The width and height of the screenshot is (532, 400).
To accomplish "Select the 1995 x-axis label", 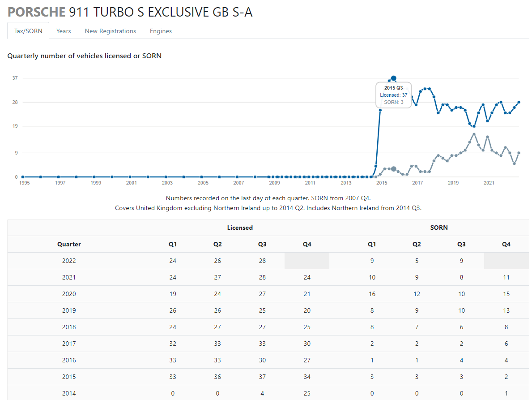I will point(25,183).
